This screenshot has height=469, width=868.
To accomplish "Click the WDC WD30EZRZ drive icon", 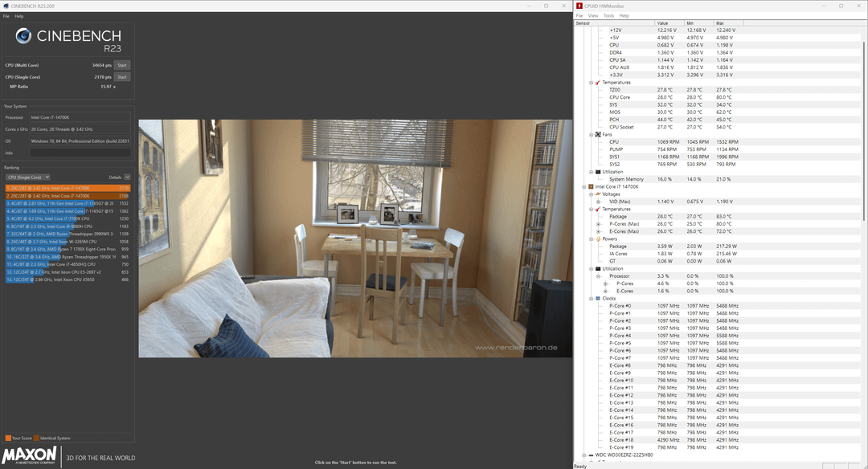I will [591, 455].
